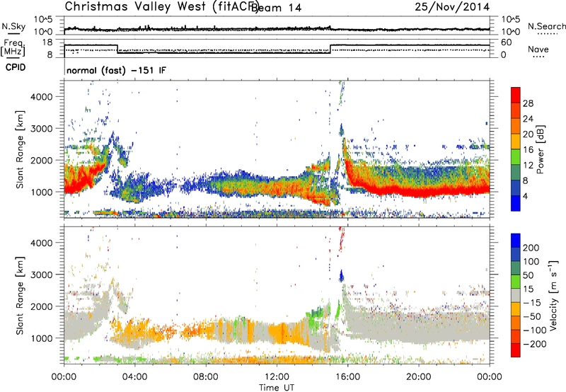
Task: Click the date '25/Nov/2014'
Action: [x=452, y=7]
